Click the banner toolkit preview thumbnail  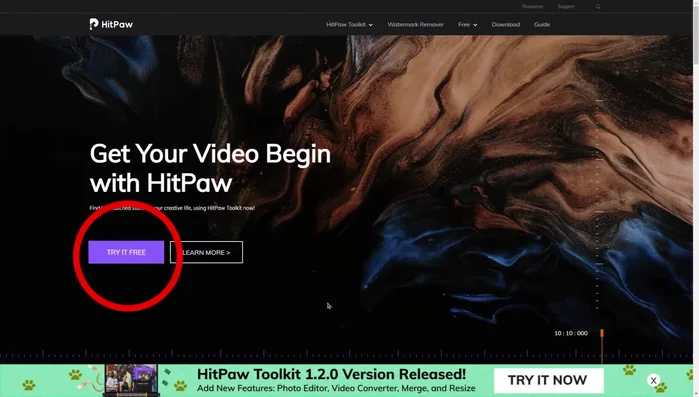(x=131, y=380)
